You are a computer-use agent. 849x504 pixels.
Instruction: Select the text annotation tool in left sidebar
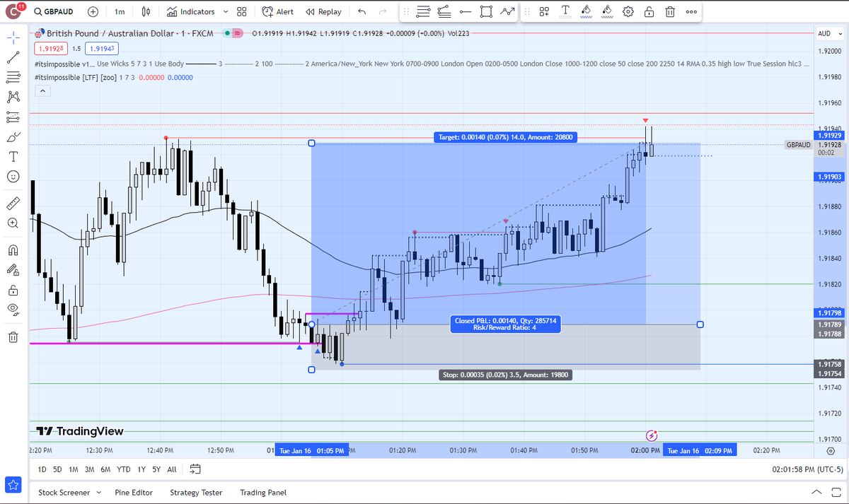click(13, 156)
